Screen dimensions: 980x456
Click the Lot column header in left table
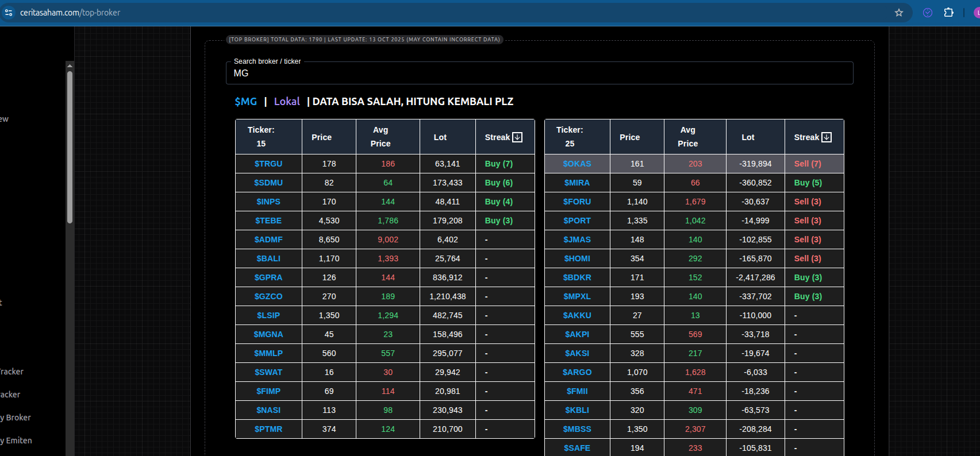[x=440, y=137]
